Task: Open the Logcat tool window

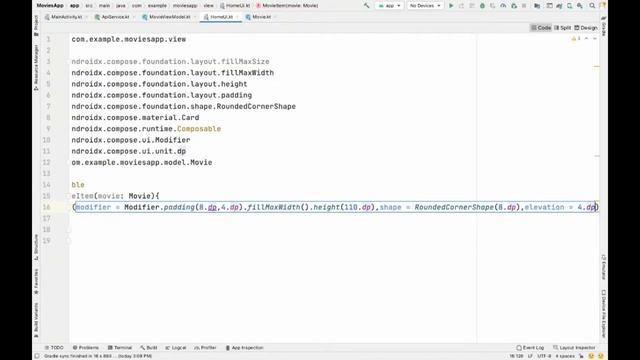Action: pyautogui.click(x=176, y=348)
